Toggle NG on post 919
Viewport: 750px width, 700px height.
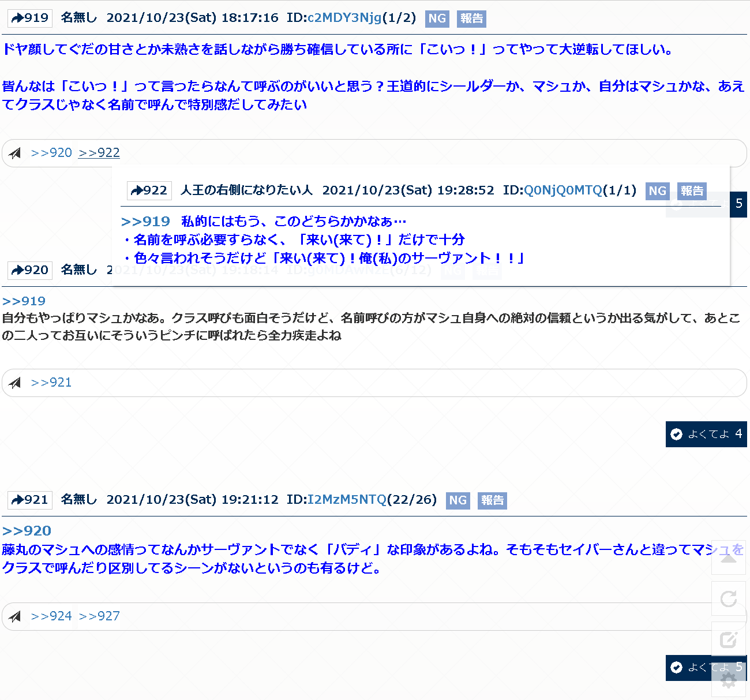pos(437,18)
